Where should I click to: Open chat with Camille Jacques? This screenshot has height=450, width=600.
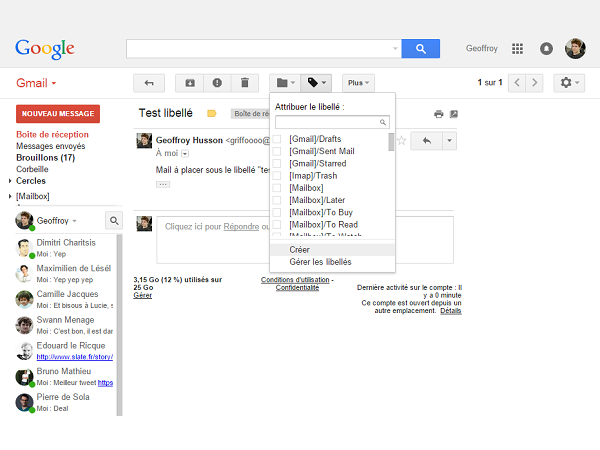[x=65, y=299]
